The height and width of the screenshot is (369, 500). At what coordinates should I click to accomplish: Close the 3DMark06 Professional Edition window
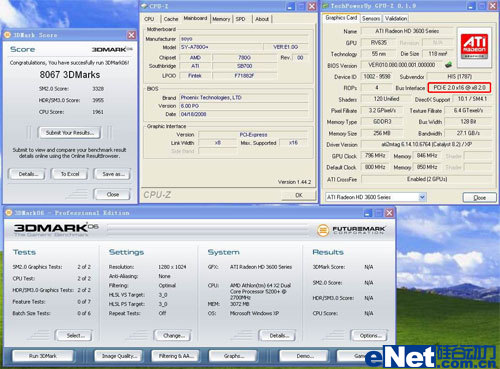(x=389, y=213)
